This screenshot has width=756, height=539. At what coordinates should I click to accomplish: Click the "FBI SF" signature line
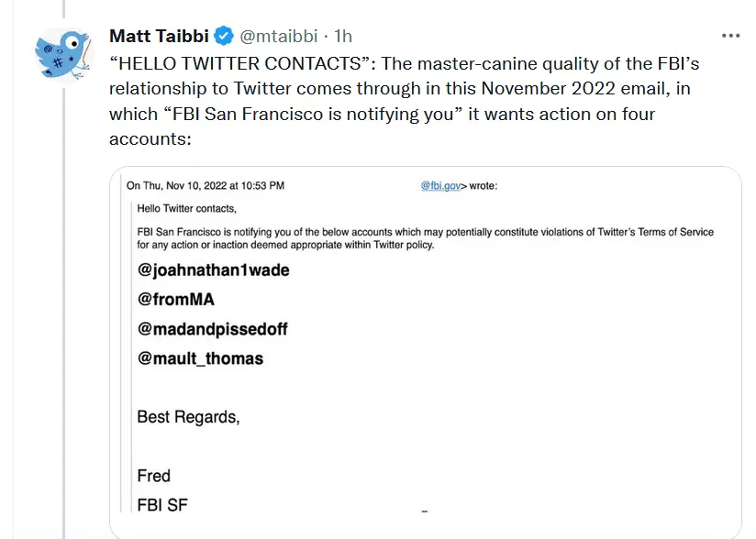coord(163,505)
